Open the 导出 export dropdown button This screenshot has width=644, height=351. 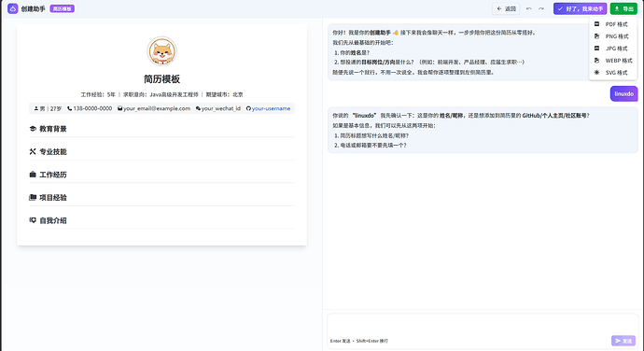coord(623,8)
